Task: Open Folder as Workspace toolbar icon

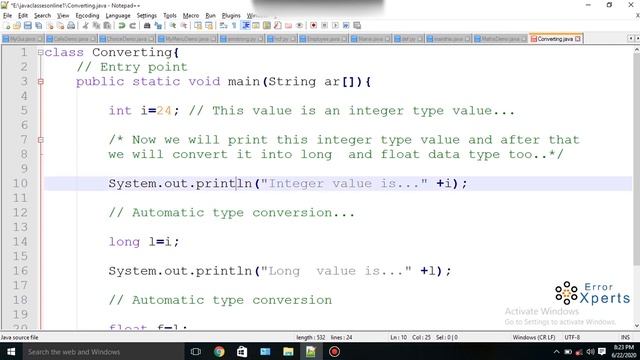Action: click(x=288, y=25)
